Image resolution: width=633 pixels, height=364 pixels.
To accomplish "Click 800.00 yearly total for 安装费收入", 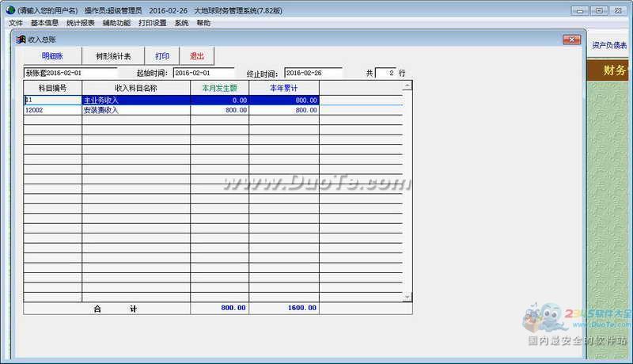I will click(284, 110).
